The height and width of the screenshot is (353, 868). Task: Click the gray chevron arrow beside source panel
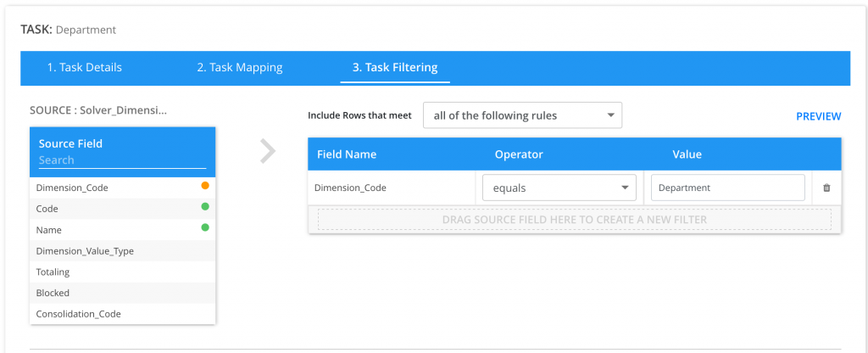268,151
